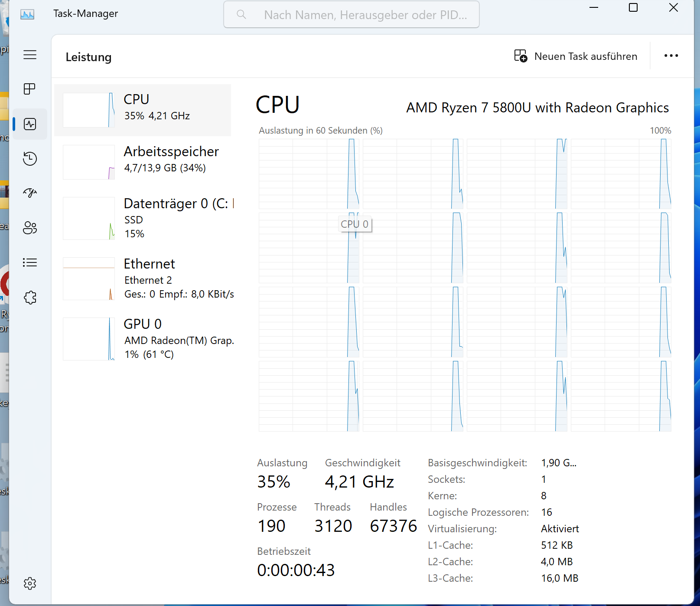Select Ethernet in the performance list

pos(143,278)
